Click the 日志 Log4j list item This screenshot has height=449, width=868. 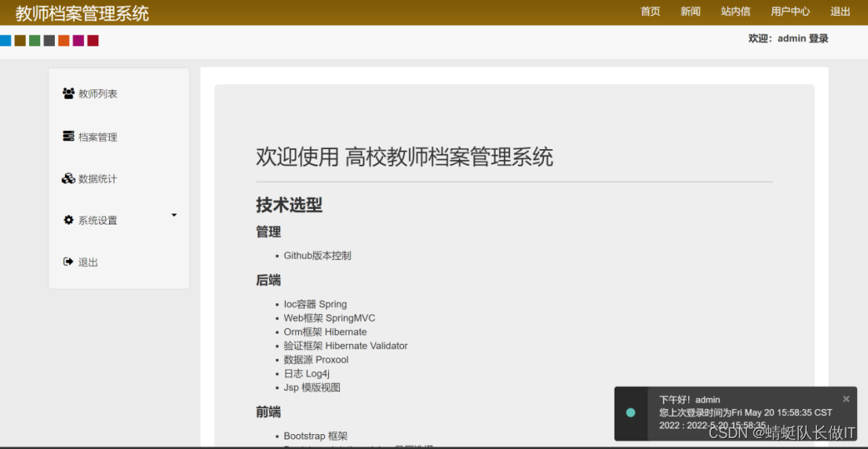(307, 374)
